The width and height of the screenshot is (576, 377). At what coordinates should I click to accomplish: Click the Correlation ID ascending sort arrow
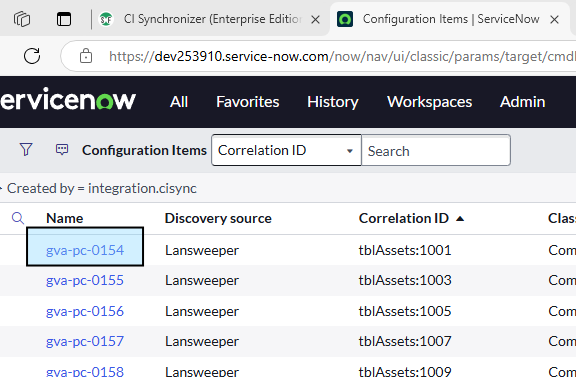(460, 219)
